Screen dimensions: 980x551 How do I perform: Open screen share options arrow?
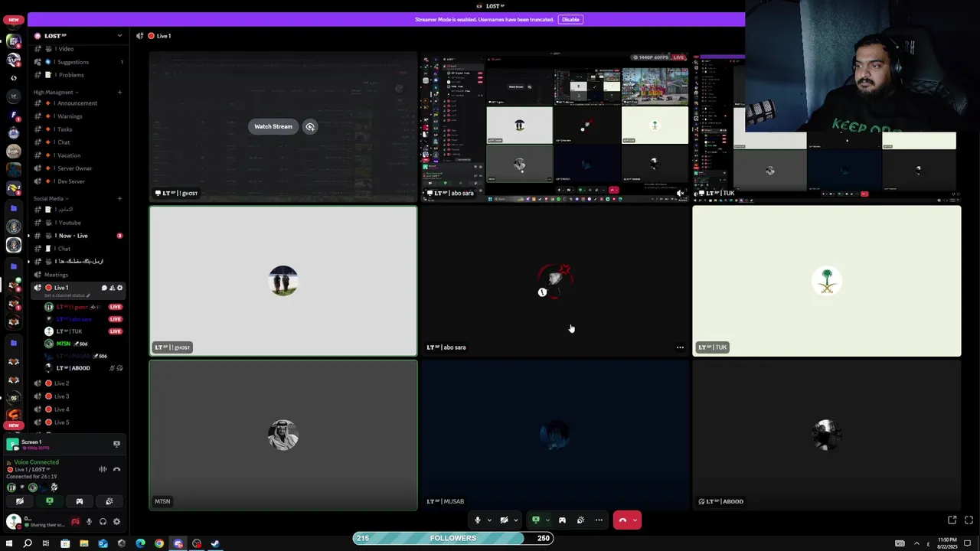[547, 520]
